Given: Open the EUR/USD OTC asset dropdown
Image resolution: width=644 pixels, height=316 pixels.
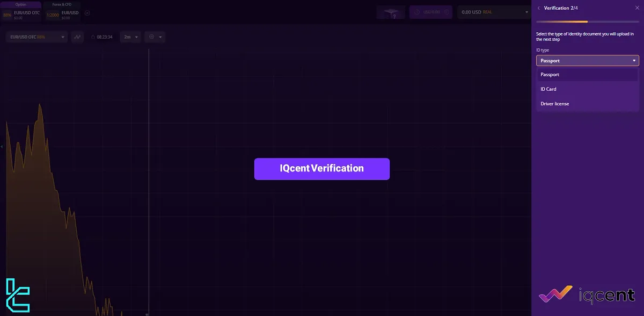Looking at the screenshot, I should [x=36, y=37].
